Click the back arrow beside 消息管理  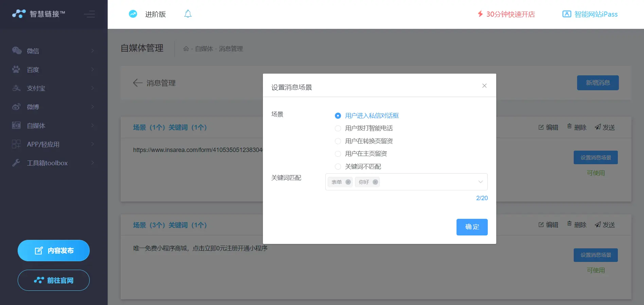138,83
